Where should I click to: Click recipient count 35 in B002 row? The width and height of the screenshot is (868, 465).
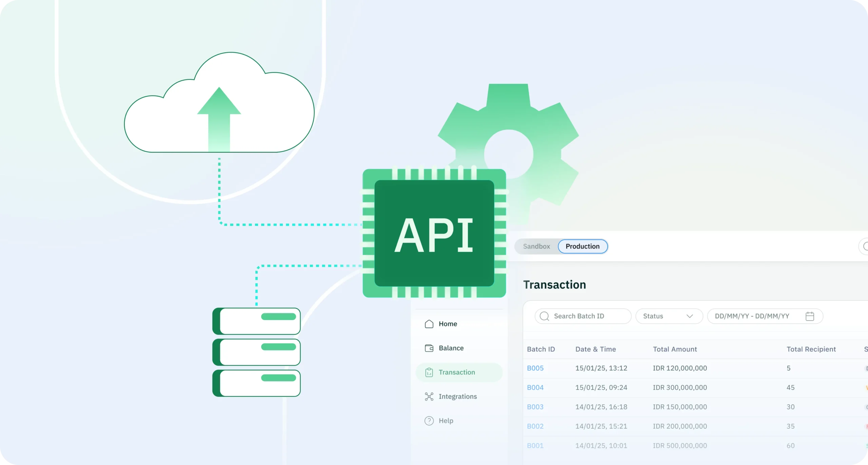[790, 426]
